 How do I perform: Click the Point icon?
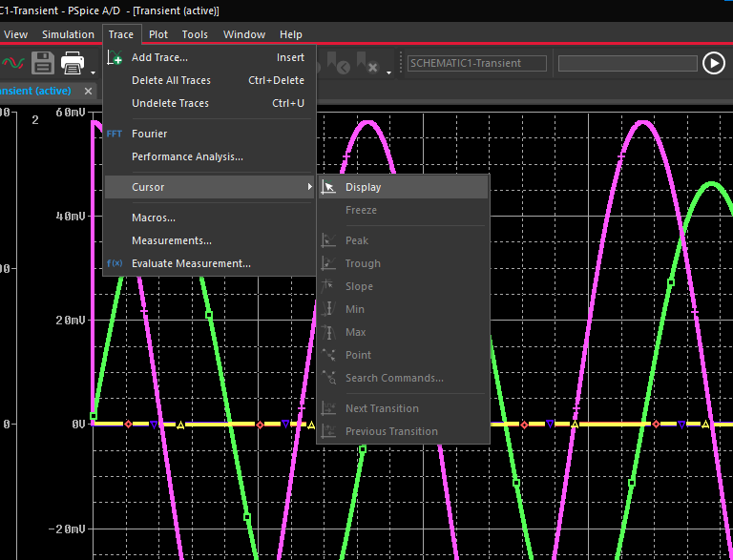328,355
